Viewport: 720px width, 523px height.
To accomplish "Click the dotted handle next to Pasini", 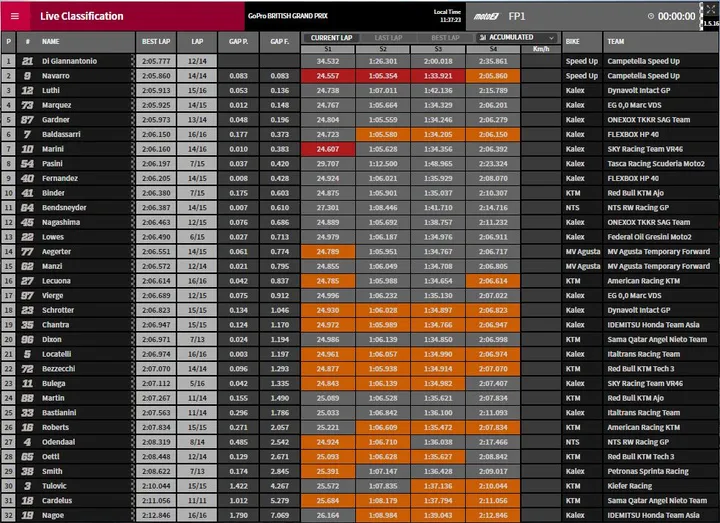I will [133, 164].
